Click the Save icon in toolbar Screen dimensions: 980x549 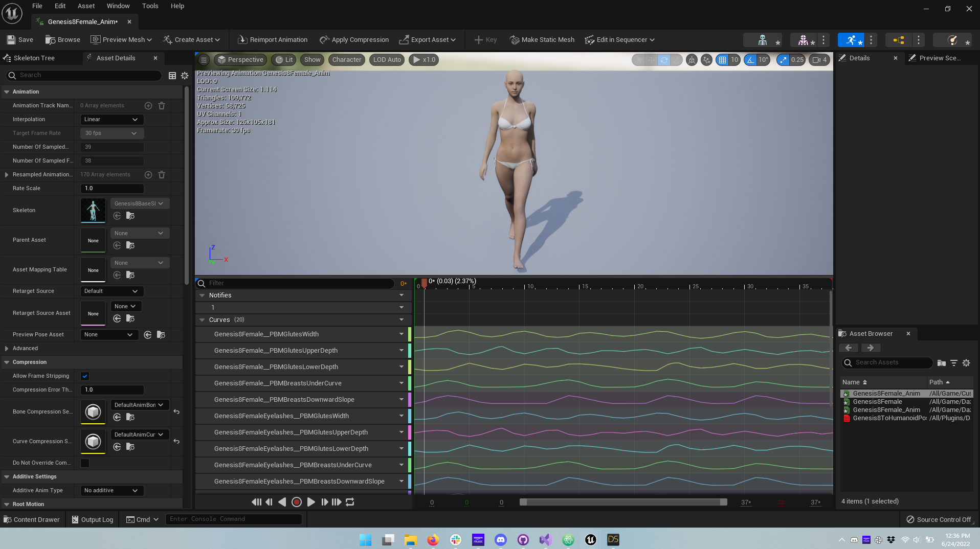click(11, 40)
